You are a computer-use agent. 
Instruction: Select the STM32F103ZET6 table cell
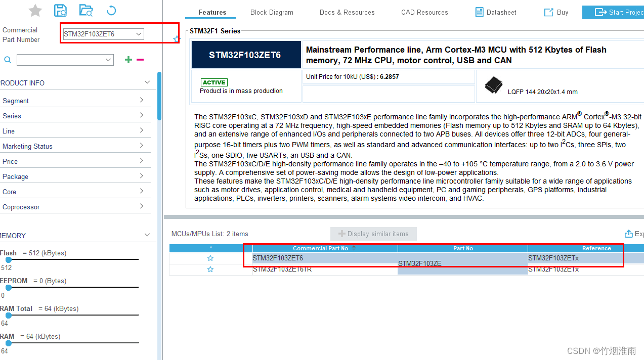click(325, 258)
